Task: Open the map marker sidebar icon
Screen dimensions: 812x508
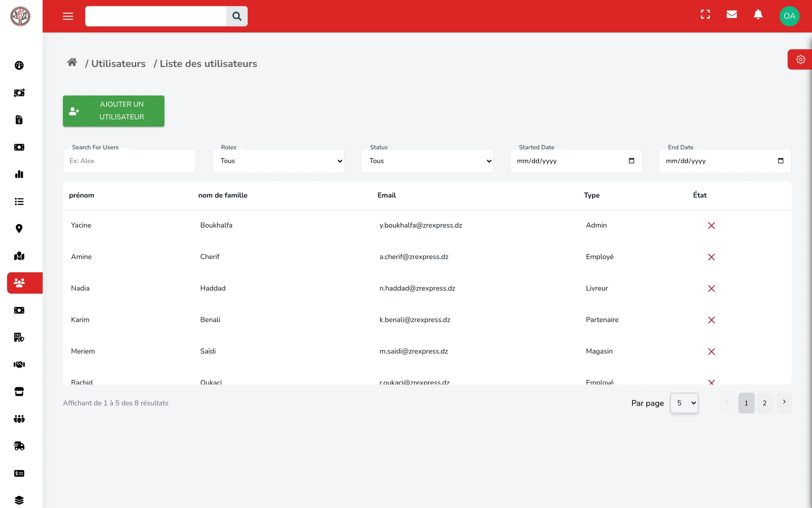Action: tap(19, 256)
